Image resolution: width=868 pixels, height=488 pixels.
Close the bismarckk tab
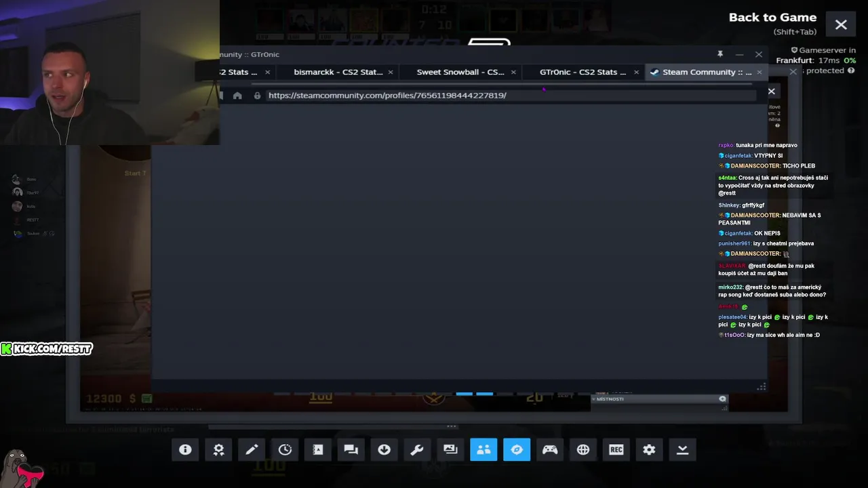(391, 72)
